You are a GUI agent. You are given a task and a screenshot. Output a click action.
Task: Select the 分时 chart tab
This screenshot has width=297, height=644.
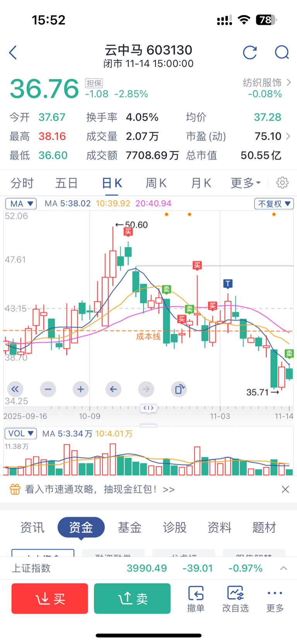tap(22, 183)
